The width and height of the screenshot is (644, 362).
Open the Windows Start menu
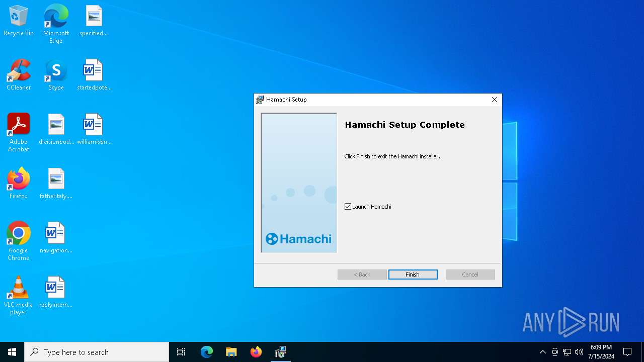point(12,352)
